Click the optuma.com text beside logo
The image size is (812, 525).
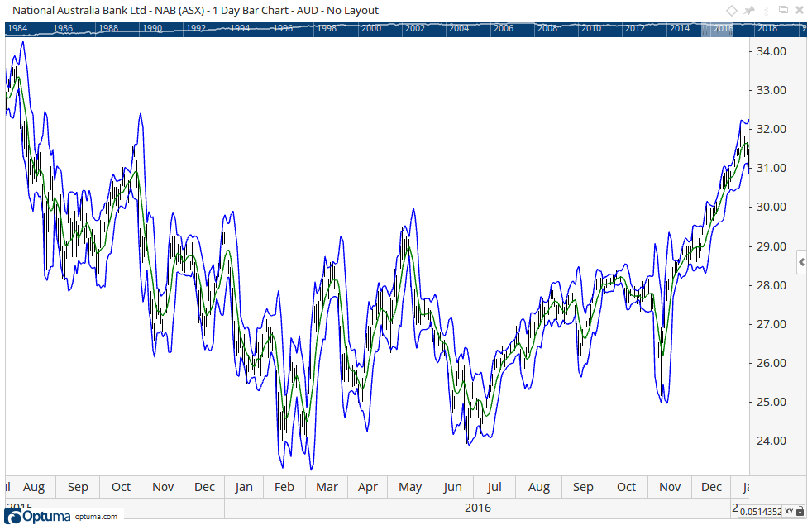96,516
